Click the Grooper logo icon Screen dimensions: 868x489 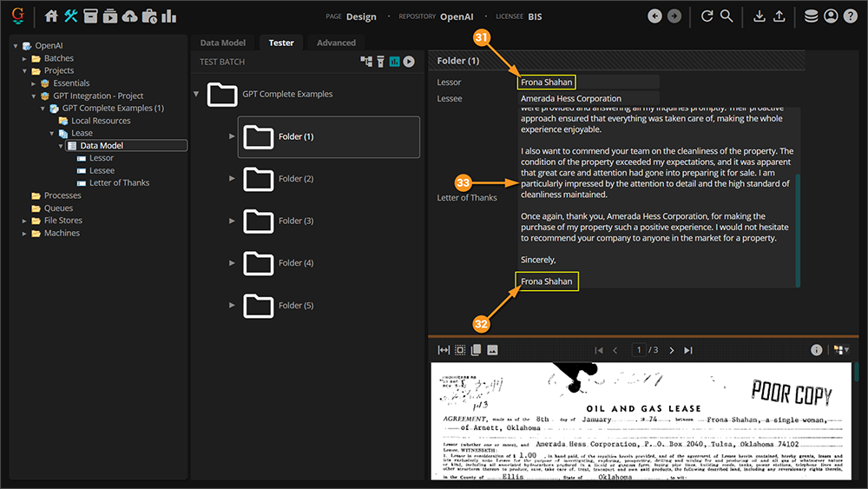[17, 16]
